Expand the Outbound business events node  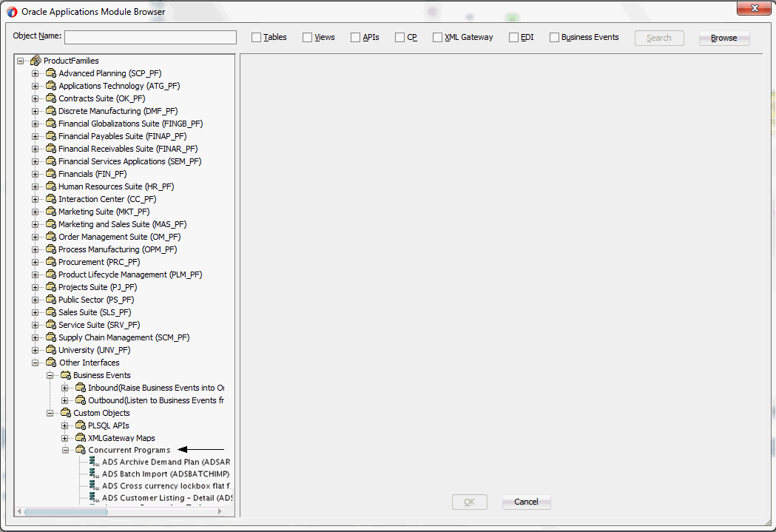point(65,400)
